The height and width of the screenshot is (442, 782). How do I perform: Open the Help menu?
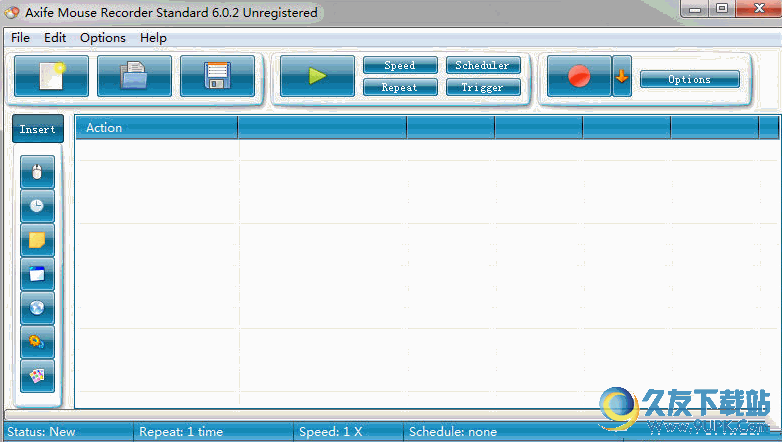tap(153, 38)
